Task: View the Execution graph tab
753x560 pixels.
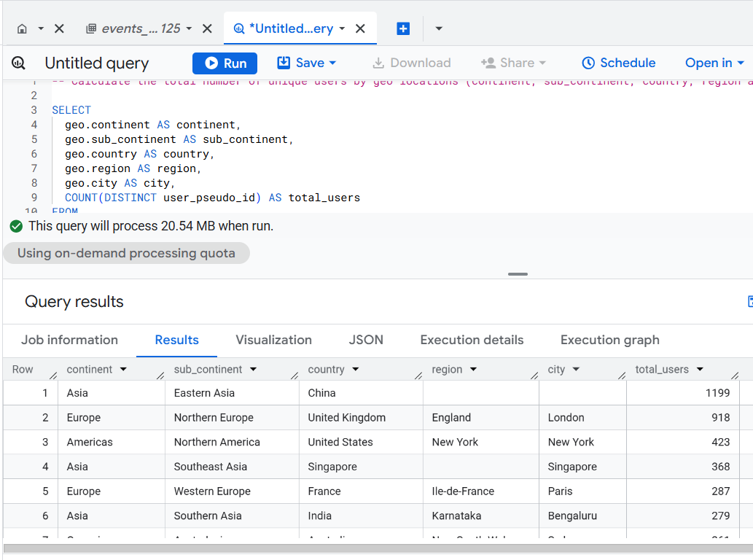Action: [x=609, y=340]
